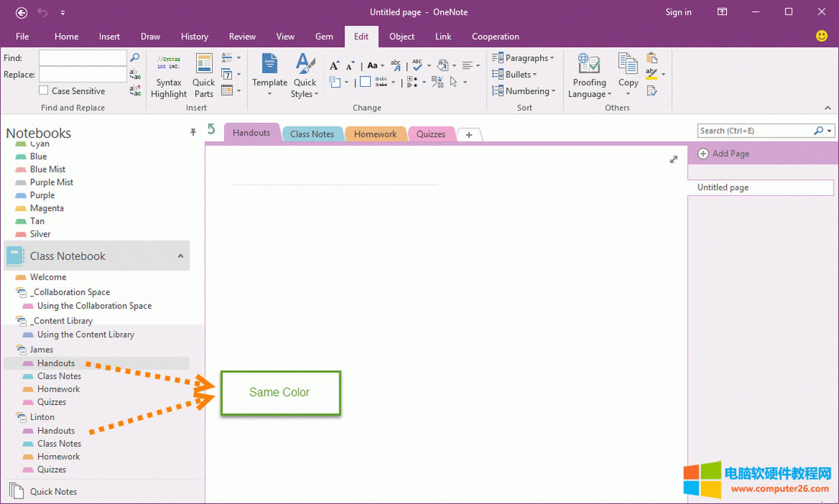Open the Gem ribbon tab

pyautogui.click(x=324, y=37)
